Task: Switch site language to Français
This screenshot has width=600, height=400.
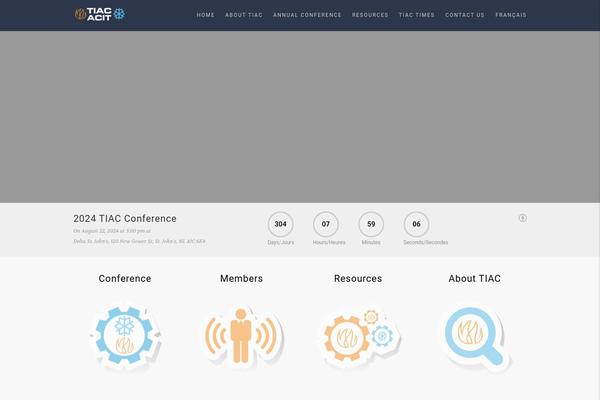Action: click(511, 15)
